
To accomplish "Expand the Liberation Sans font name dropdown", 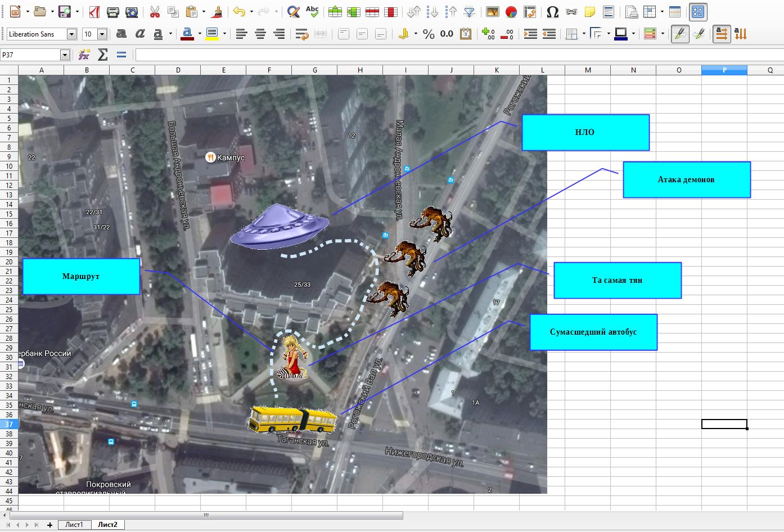I will pyautogui.click(x=71, y=34).
